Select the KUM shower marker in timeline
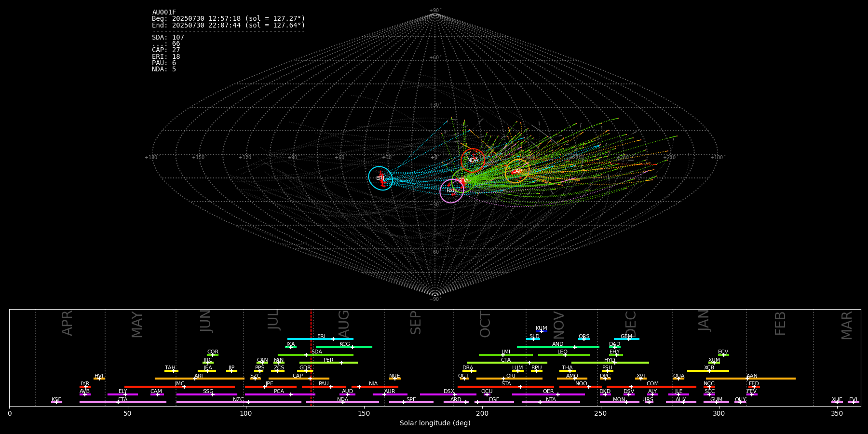The width and height of the screenshot is (868, 434). pos(542,331)
